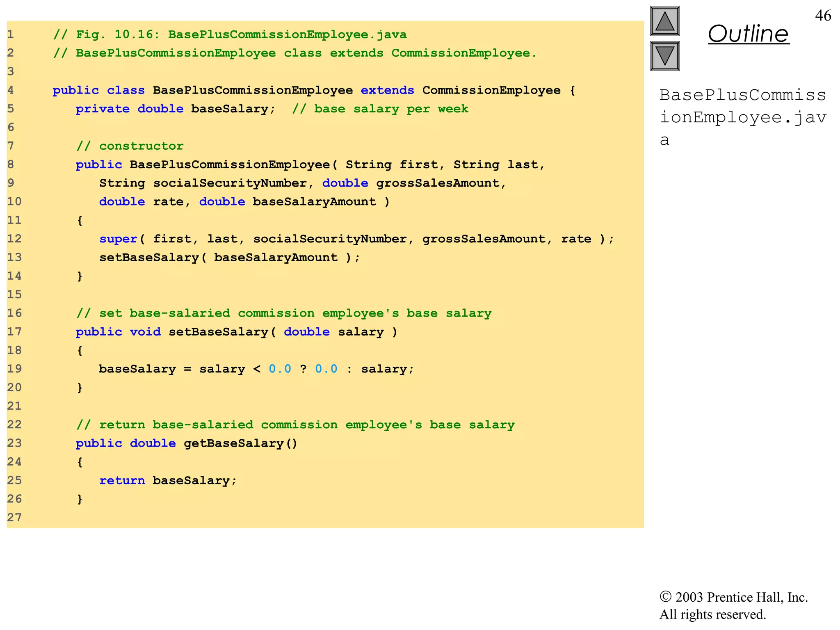
Task: Click the 'return baseSalary;' statement
Action: click(x=168, y=481)
